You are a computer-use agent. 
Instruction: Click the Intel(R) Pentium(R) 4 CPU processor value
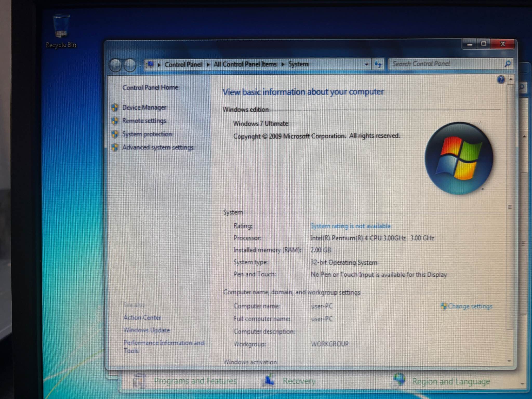pyautogui.click(x=372, y=238)
